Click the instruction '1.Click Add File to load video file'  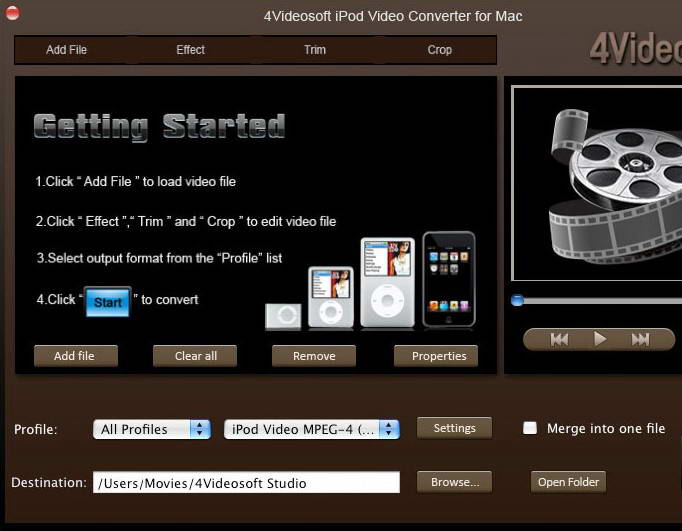coord(136,181)
